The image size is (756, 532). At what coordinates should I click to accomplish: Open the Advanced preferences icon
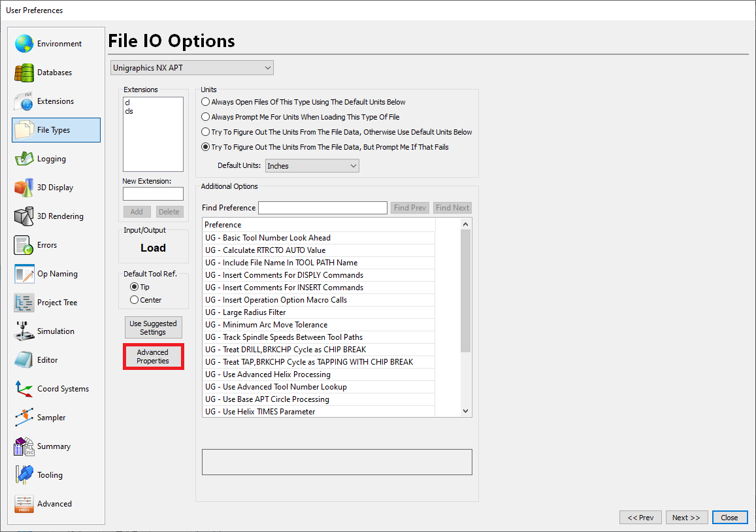(x=24, y=504)
